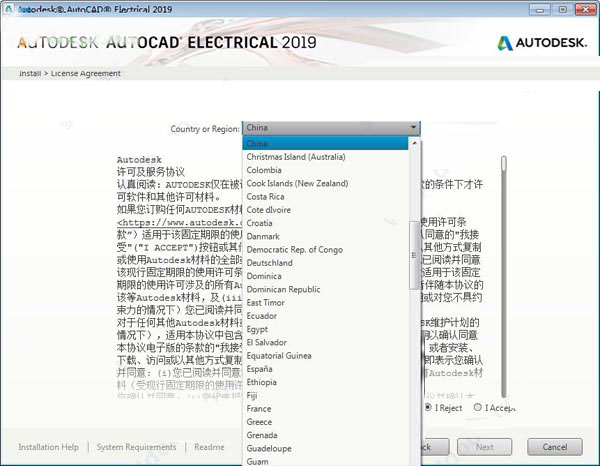Select Dominica in the list

click(326, 276)
